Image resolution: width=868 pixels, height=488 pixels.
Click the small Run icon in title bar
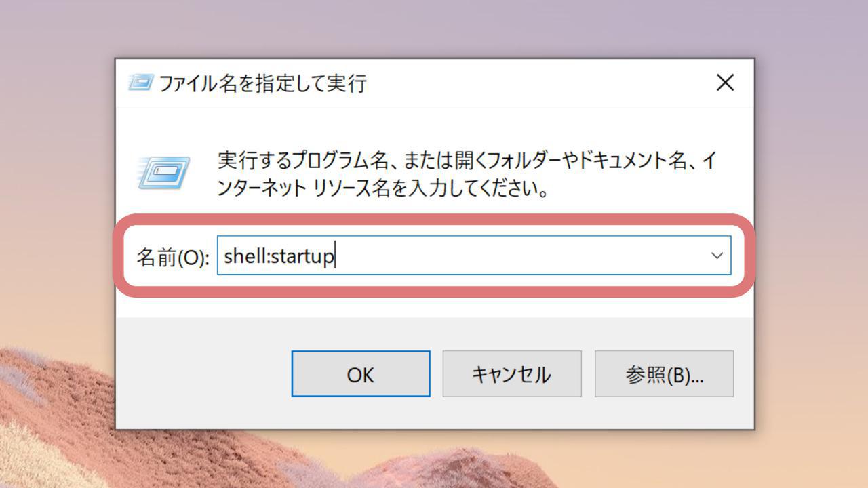[140, 83]
